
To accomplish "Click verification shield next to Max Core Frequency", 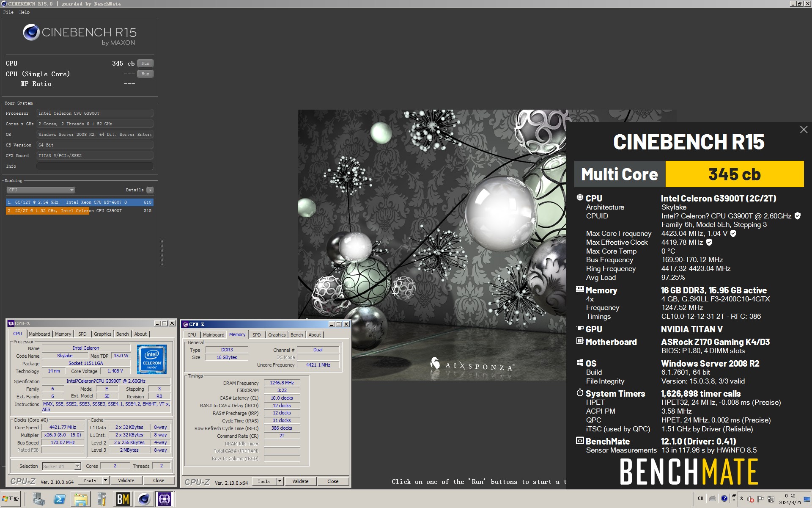I will (733, 233).
